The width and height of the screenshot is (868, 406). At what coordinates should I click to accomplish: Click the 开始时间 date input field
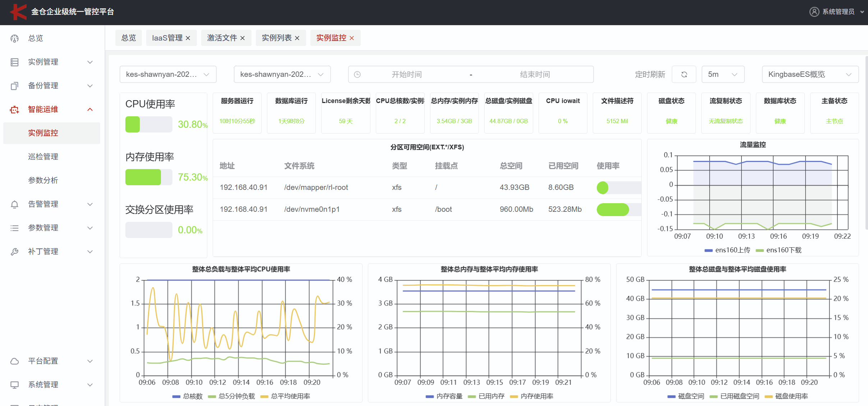point(406,74)
